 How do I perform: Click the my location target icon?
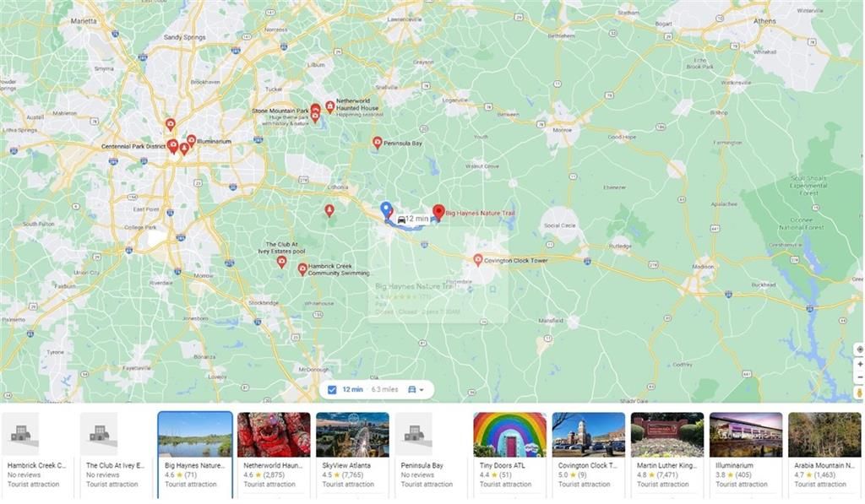click(859, 350)
